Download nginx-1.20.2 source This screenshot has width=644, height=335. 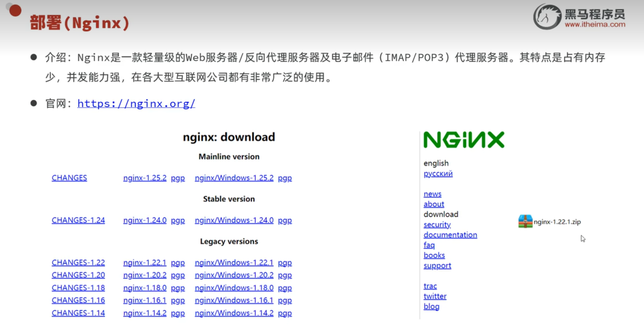click(x=145, y=275)
